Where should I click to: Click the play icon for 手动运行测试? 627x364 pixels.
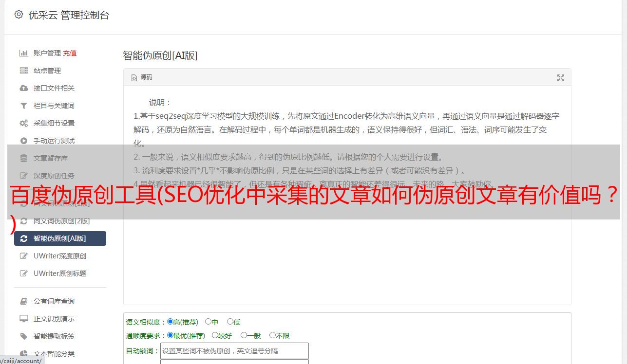pos(23,141)
